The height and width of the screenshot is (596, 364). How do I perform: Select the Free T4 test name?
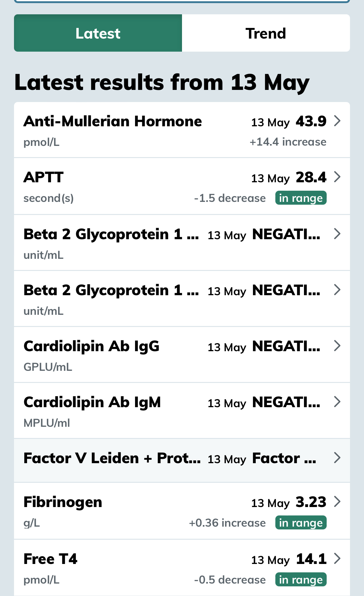(50, 559)
